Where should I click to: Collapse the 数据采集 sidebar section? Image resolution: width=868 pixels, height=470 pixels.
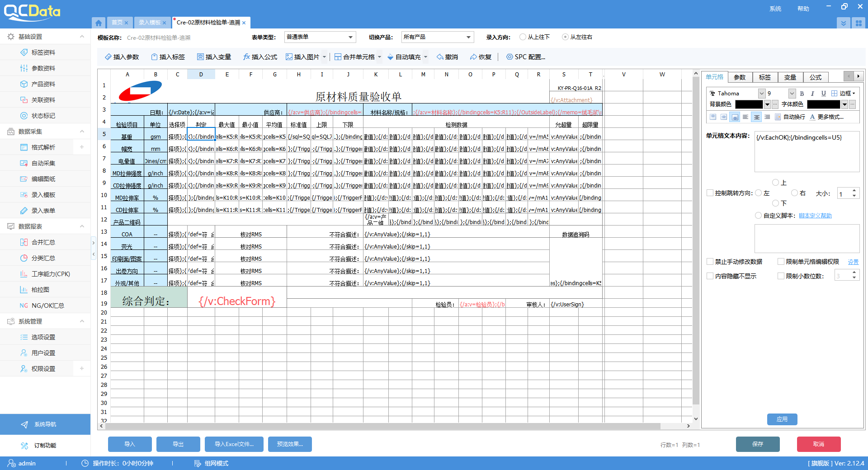(x=82, y=132)
